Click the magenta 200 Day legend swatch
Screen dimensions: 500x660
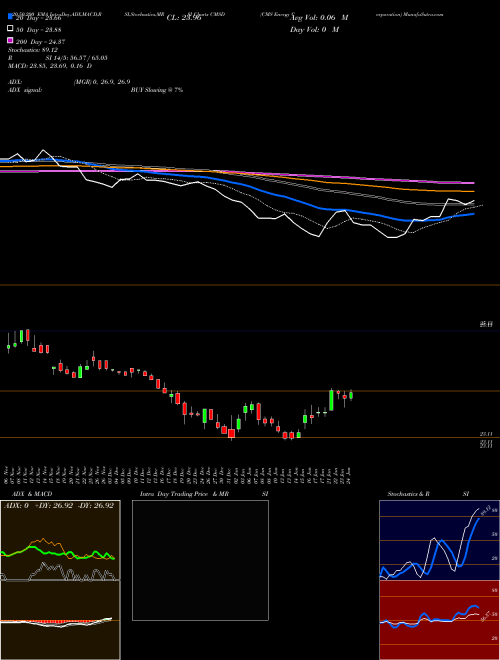point(10,40)
